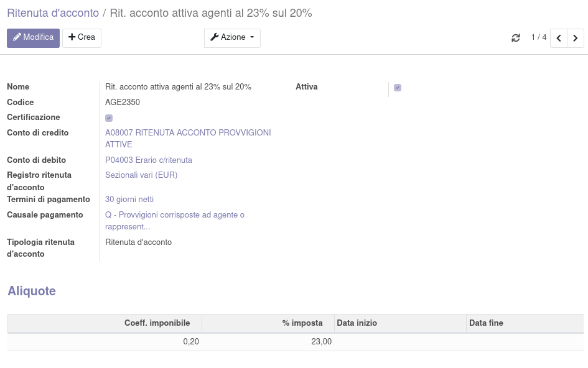Toggle the Attiva checkbox

point(398,88)
